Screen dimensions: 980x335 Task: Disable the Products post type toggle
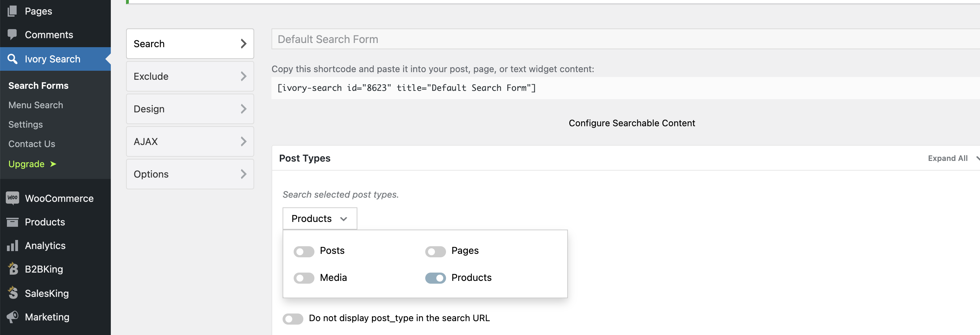pyautogui.click(x=435, y=278)
